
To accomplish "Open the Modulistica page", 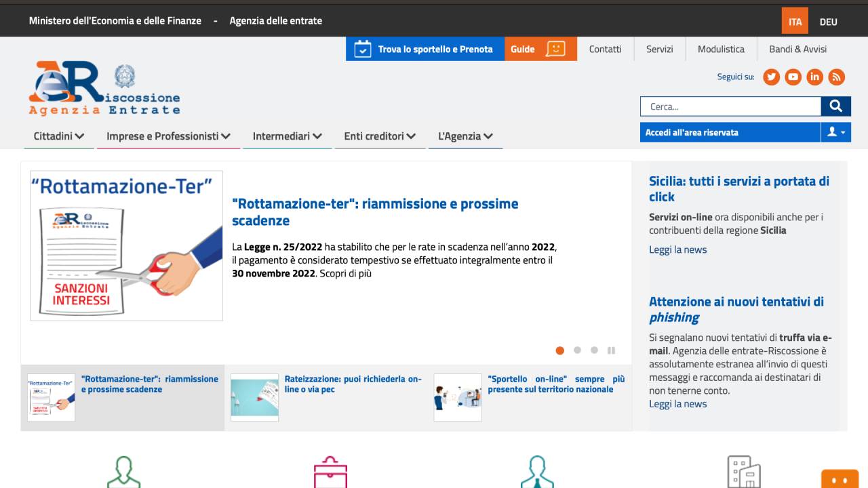I will [x=721, y=49].
